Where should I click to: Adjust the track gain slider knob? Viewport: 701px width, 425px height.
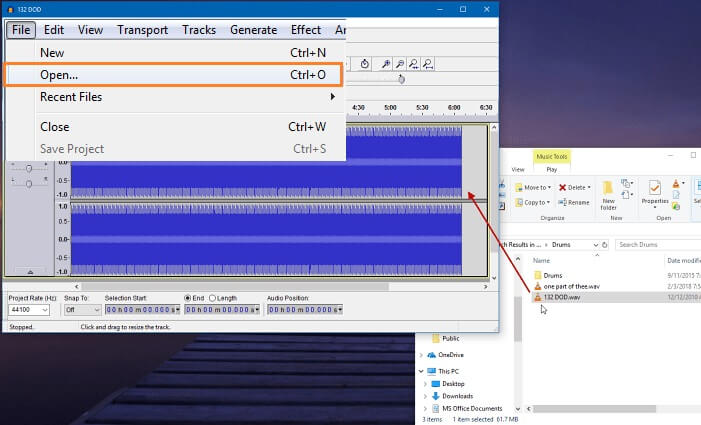(29, 168)
